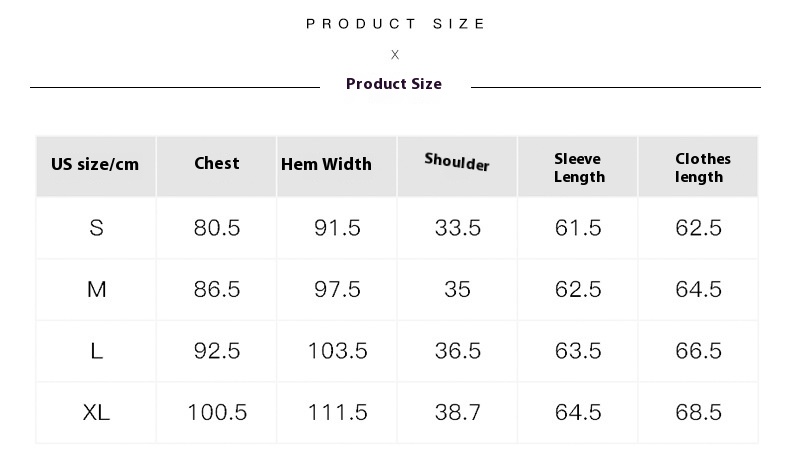Select the shoulder value 38.7
Screen dimensions: 790x466
(458, 413)
